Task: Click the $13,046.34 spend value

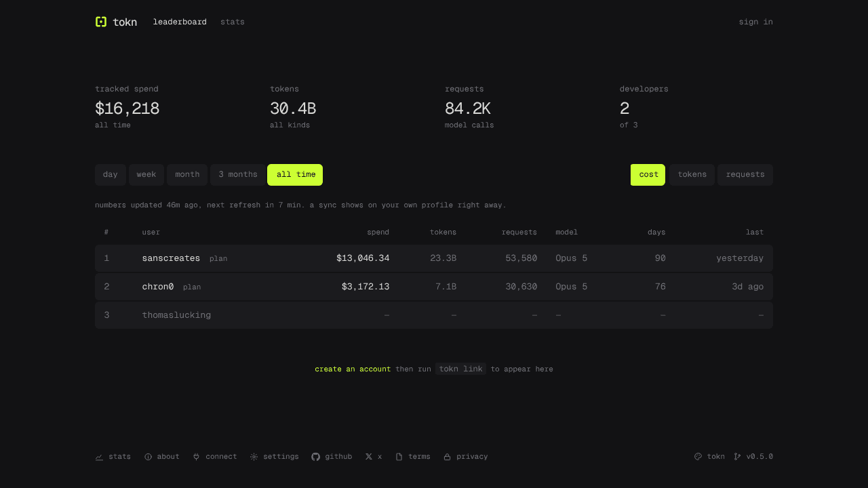Action: click(363, 258)
